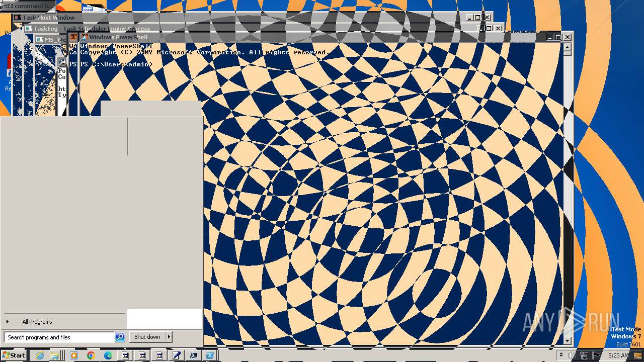644x362 pixels.
Task: Open the clock showing 5:23 AM
Action: coord(618,355)
